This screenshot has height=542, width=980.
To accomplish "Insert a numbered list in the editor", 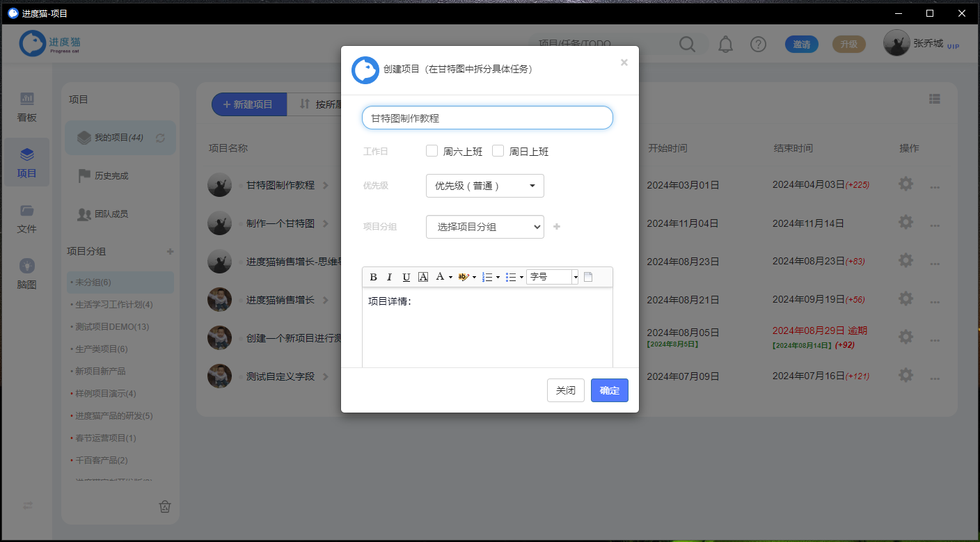I will (x=487, y=277).
